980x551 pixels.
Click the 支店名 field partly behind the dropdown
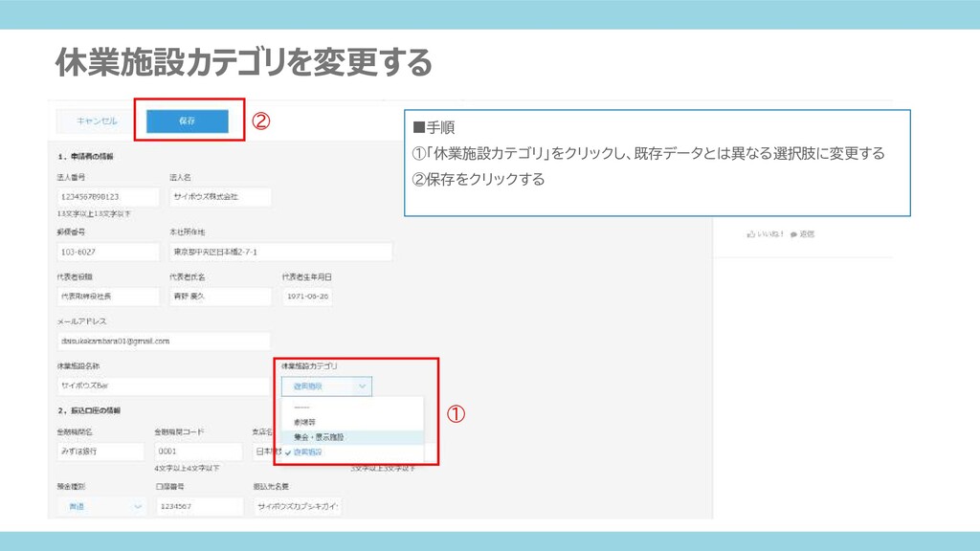[267, 452]
